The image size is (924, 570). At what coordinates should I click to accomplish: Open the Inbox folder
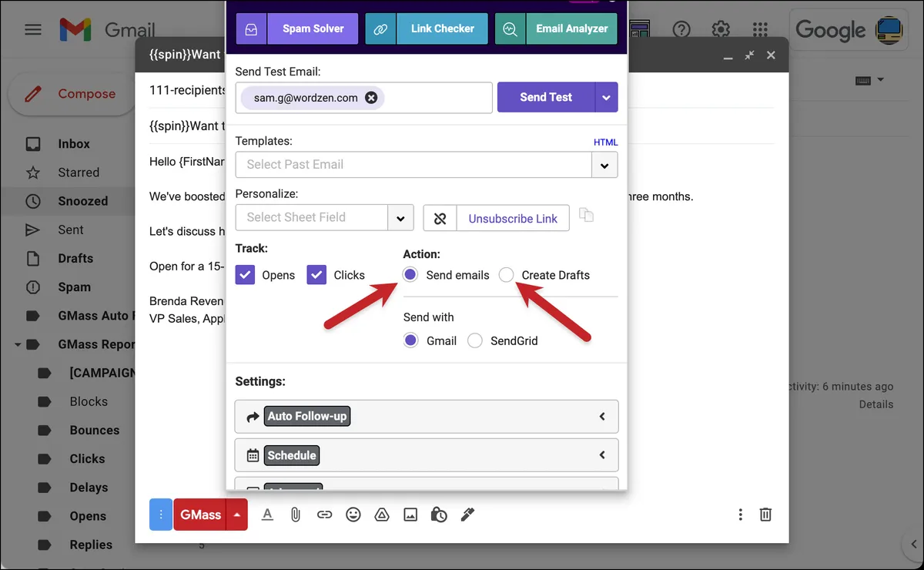click(74, 144)
